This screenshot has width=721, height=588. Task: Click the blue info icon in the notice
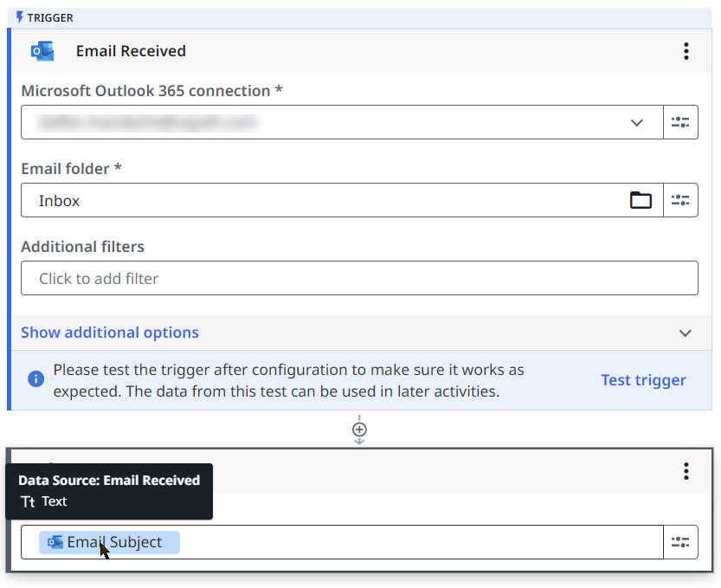pos(35,379)
